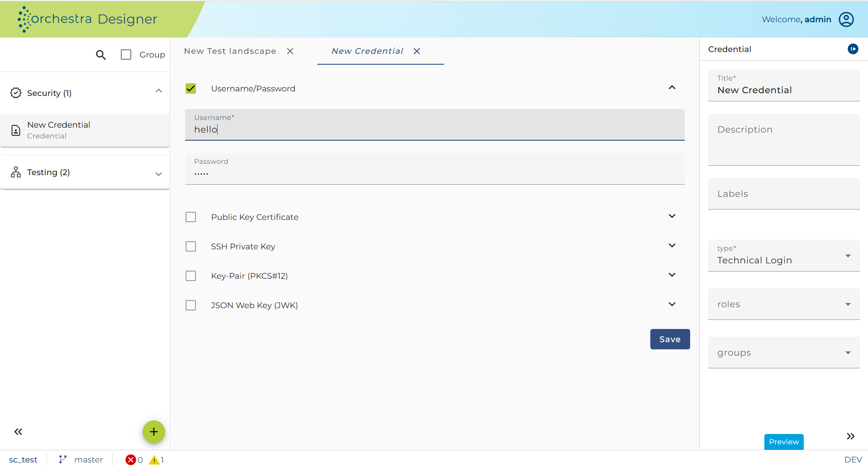
Task: Collapse the right panel with double chevron
Action: (850, 436)
